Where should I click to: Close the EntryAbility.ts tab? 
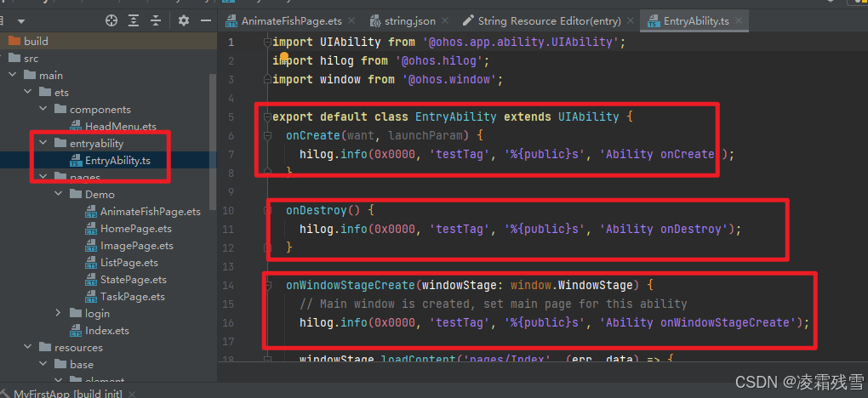738,21
